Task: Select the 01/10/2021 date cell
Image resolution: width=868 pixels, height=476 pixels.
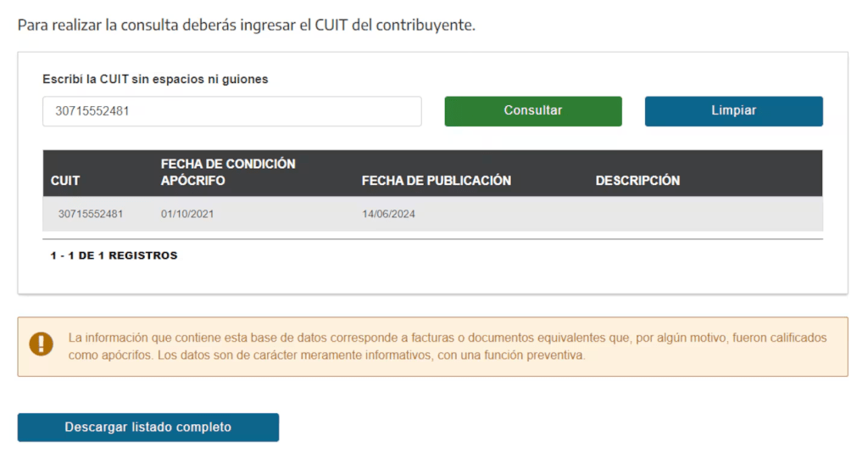Action: [187, 214]
